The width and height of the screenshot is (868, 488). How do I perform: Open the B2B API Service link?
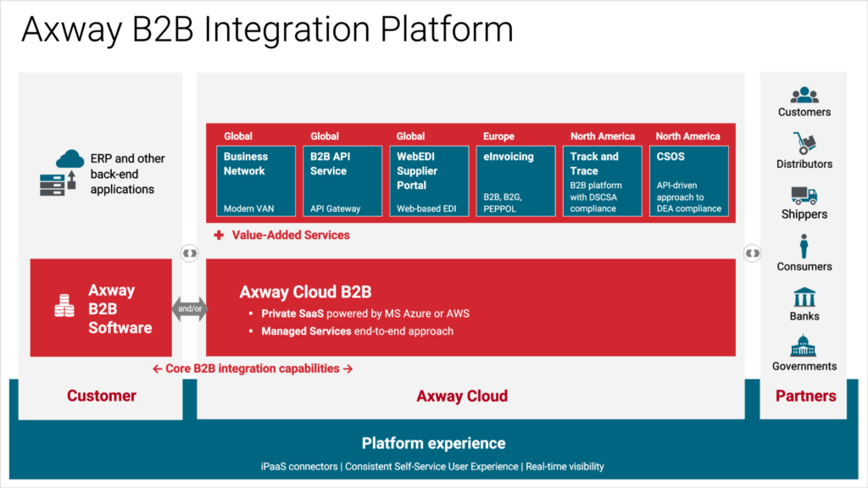coord(342,180)
